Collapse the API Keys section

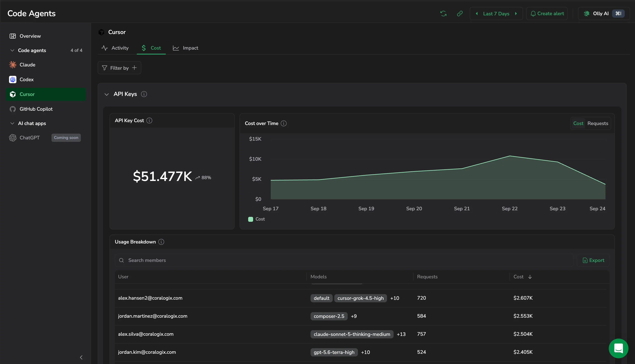click(106, 94)
